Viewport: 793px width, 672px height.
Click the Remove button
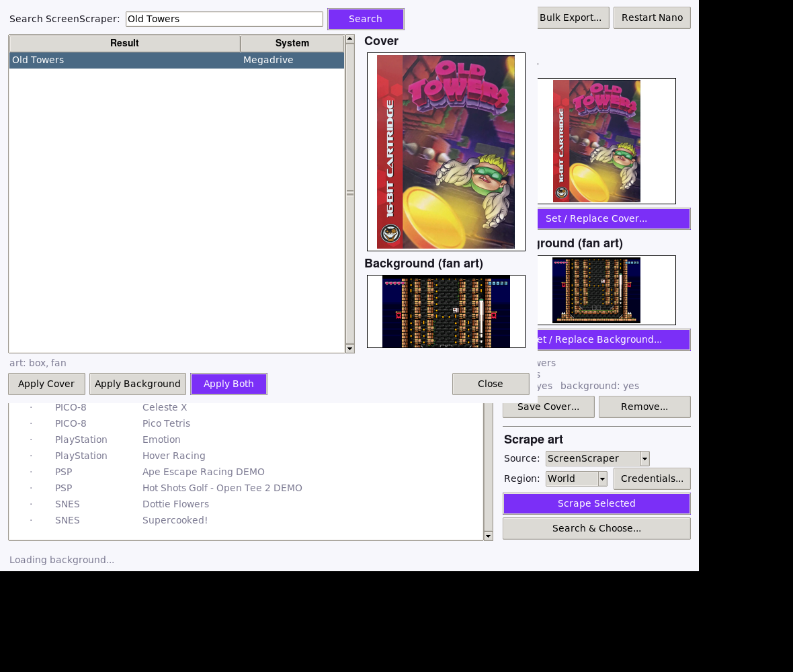(x=644, y=407)
